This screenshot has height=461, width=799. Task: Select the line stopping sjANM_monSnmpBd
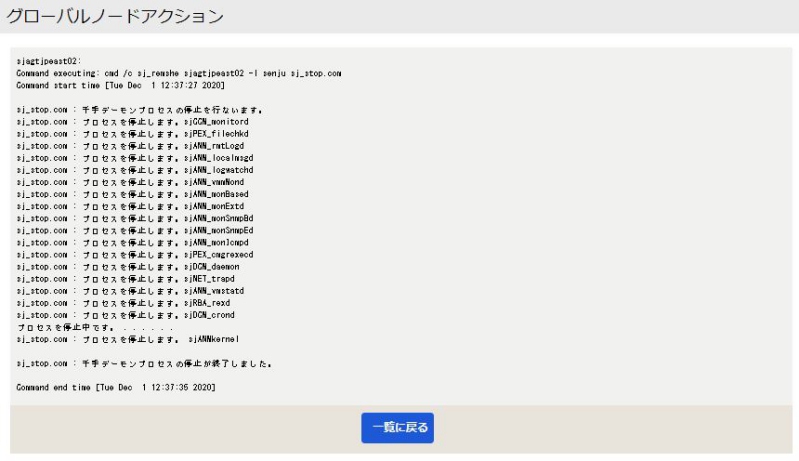pos(135,219)
